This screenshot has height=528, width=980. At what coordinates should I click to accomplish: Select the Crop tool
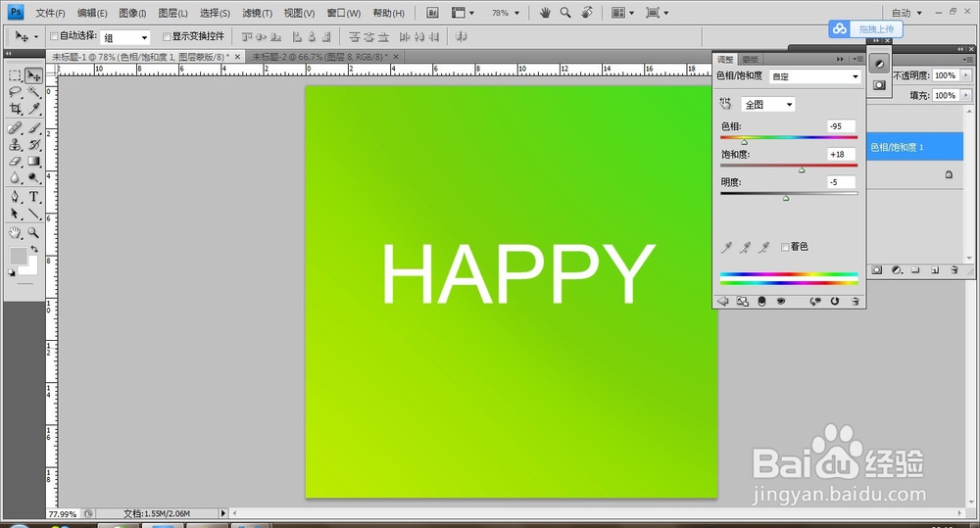[x=15, y=109]
